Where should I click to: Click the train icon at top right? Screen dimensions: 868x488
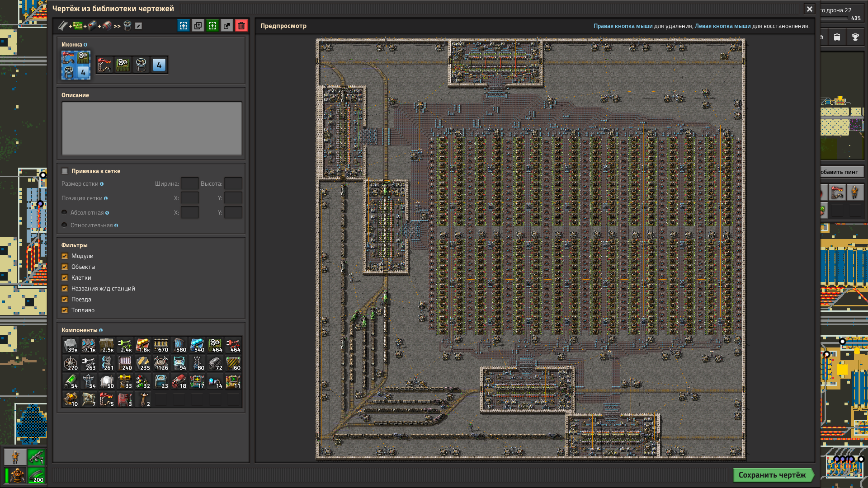[x=837, y=37]
